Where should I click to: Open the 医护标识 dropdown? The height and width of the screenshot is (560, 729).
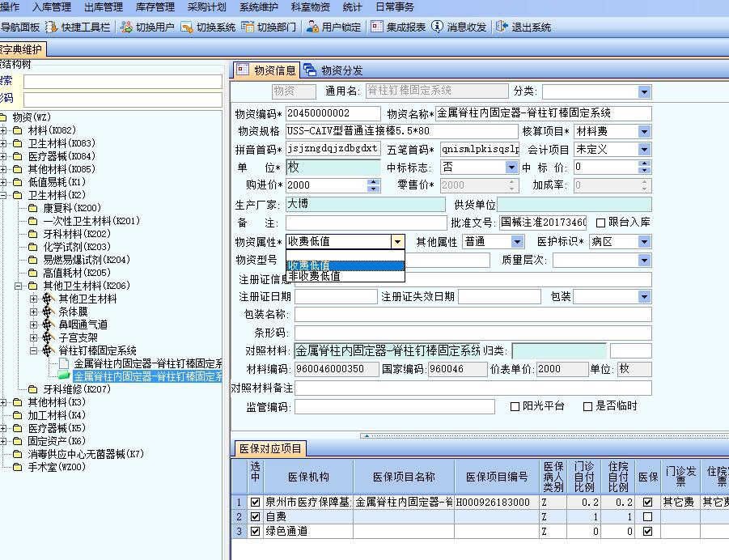644,242
